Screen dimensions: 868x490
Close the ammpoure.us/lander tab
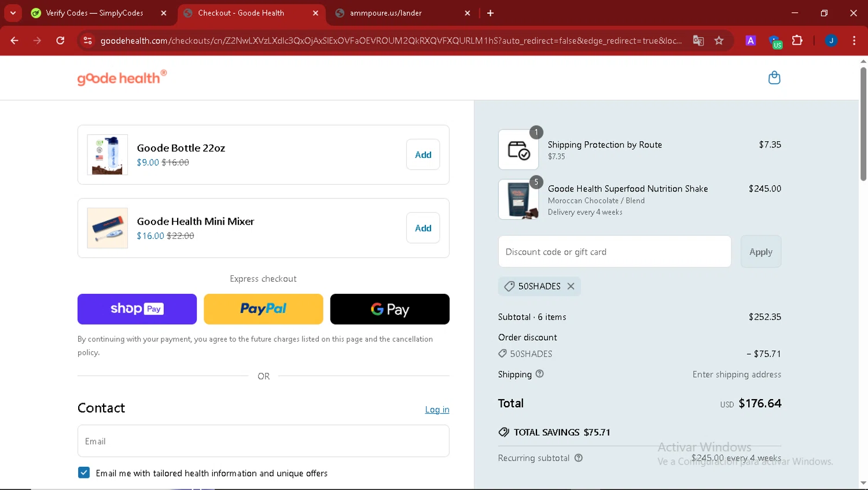coord(468,13)
